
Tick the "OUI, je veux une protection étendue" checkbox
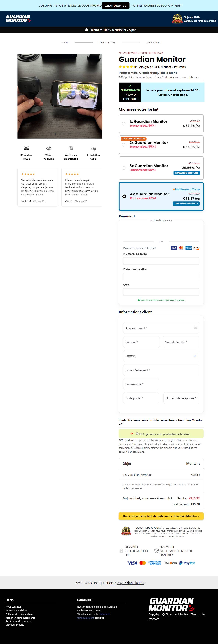click(137, 434)
